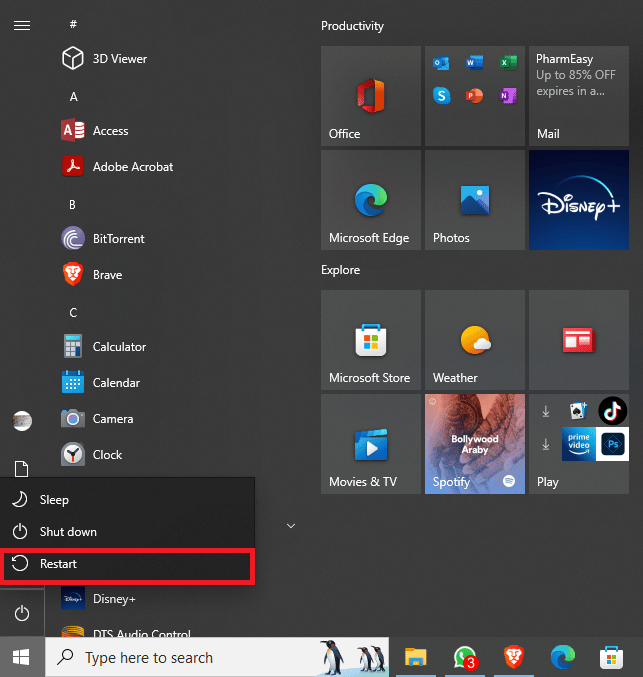Open PowerPoint from the Office group tile
Viewport: 643px width, 677px height.
tap(475, 95)
